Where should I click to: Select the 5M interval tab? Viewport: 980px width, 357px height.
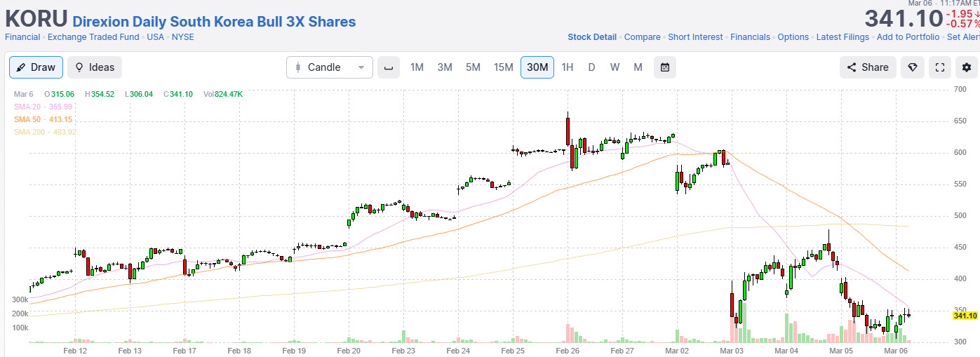473,67
